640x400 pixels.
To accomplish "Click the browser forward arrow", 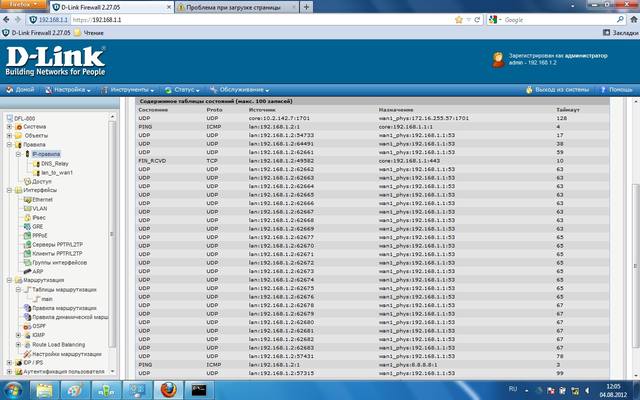I will pos(18,20).
